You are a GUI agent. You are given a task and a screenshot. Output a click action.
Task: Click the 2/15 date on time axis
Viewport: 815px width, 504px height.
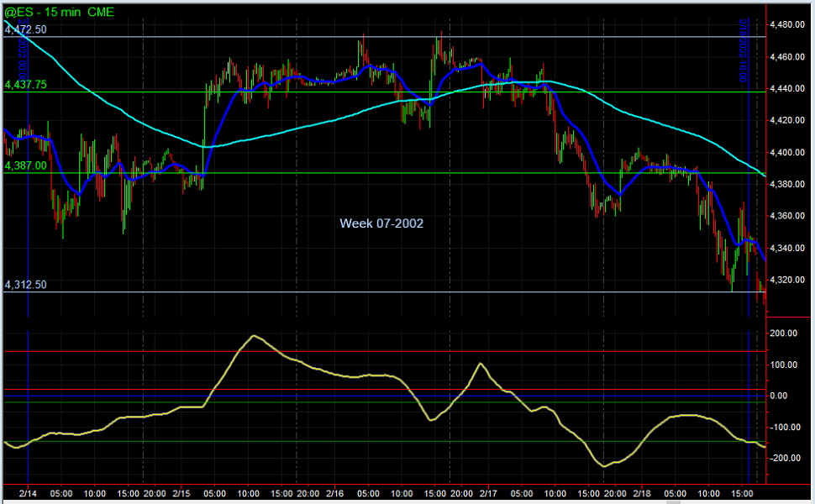[x=181, y=494]
